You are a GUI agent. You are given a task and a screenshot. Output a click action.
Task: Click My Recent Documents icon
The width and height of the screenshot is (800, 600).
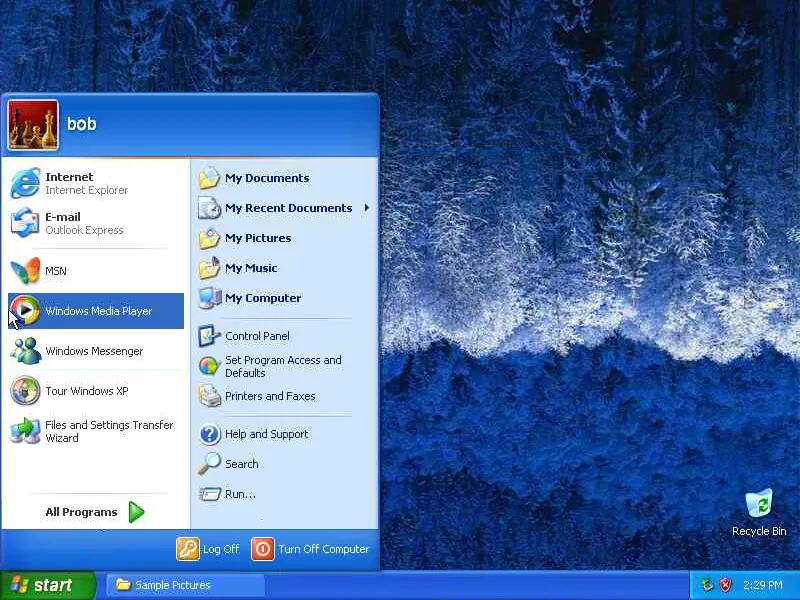pyautogui.click(x=209, y=208)
